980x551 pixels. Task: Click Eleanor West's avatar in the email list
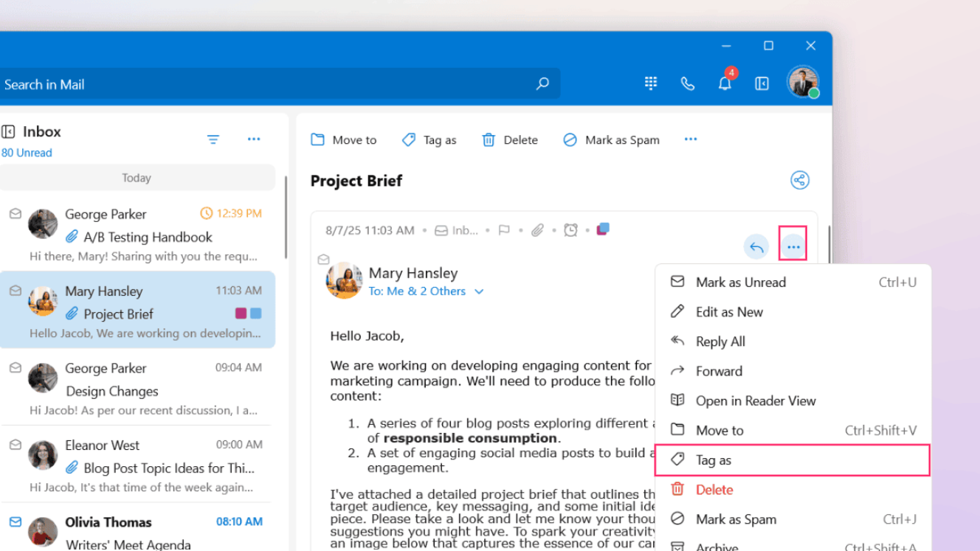click(43, 455)
